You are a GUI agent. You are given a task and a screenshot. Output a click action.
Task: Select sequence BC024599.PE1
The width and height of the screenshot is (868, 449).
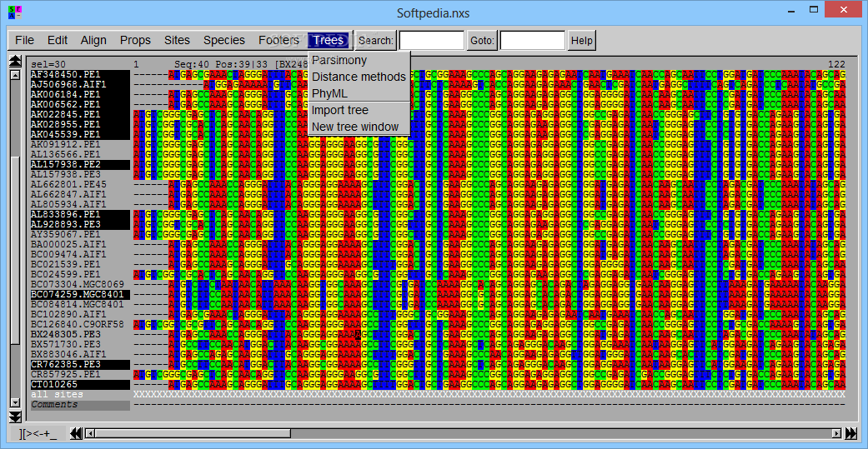80,274
